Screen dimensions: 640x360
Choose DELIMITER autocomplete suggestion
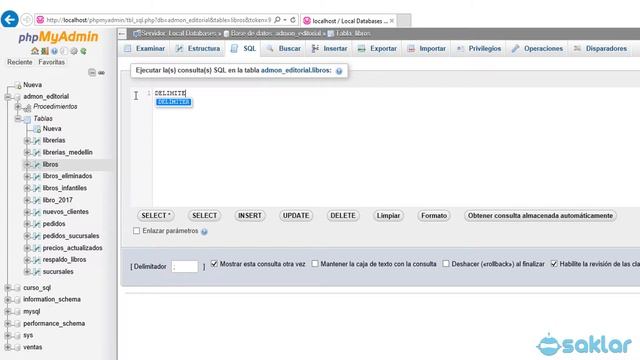click(x=173, y=102)
